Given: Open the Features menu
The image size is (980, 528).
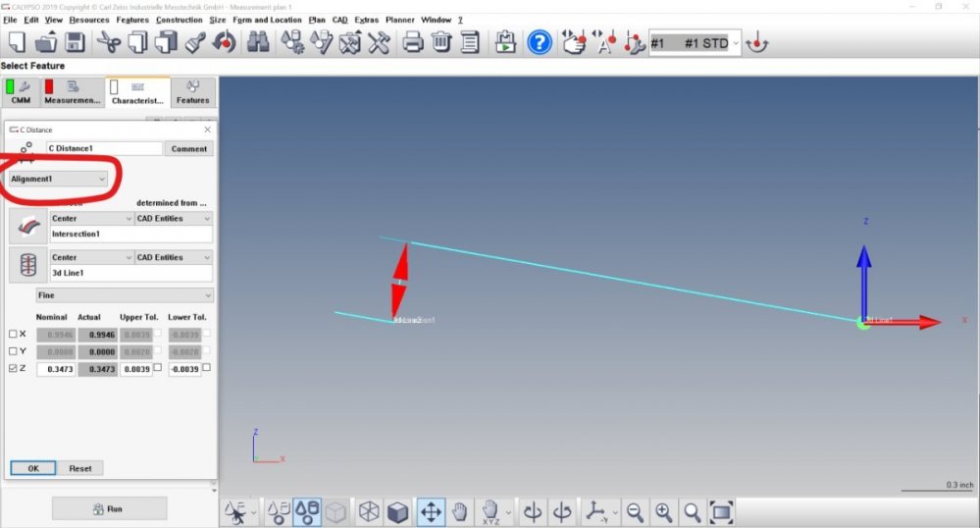Looking at the screenshot, I should (x=132, y=20).
